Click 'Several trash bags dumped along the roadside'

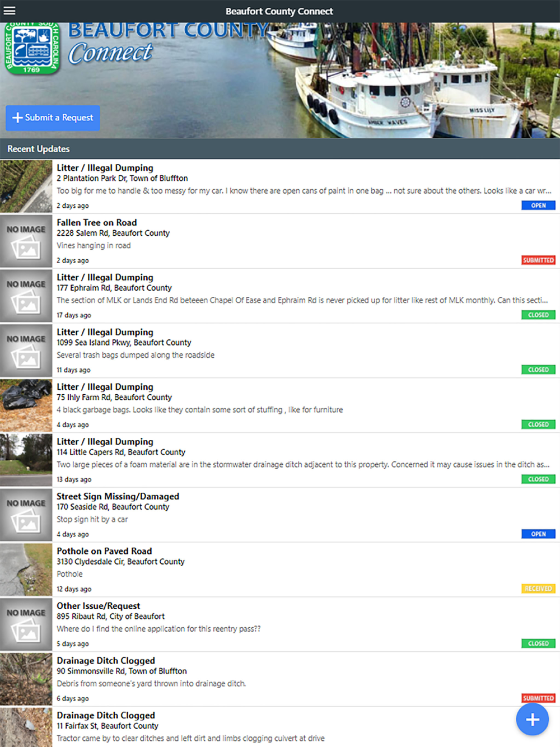coord(136,355)
